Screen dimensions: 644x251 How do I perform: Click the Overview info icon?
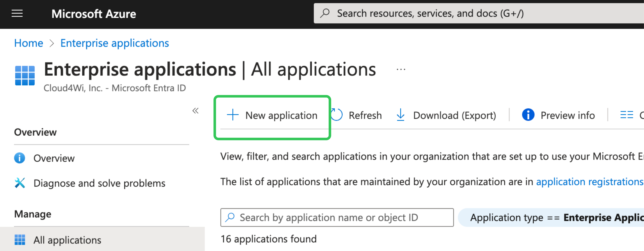click(20, 158)
